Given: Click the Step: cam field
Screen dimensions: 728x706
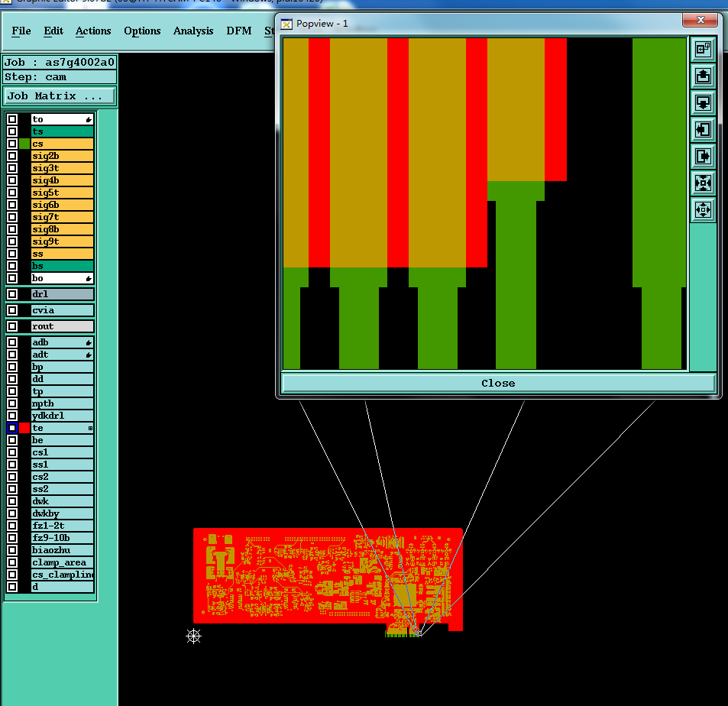Looking at the screenshot, I should tap(60, 77).
